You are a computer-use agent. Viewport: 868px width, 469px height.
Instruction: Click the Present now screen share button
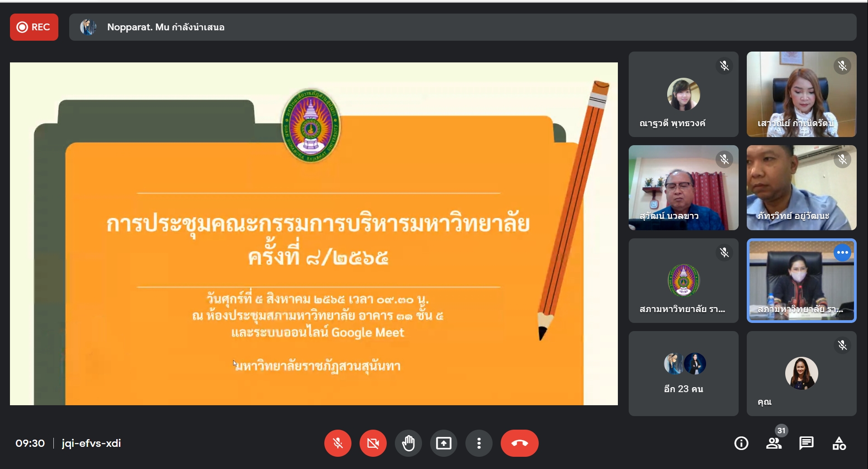tap(443, 443)
